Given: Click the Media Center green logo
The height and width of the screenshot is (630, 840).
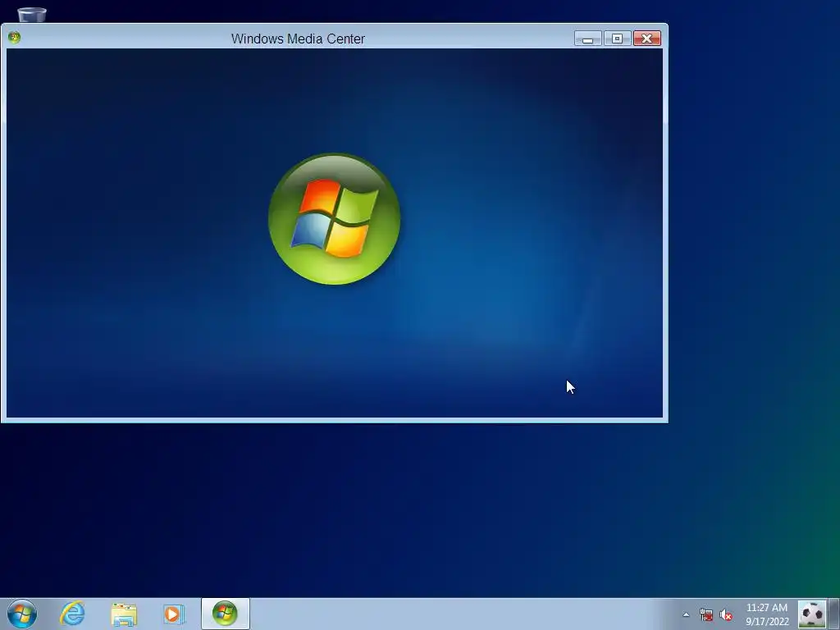Looking at the screenshot, I should (335, 218).
